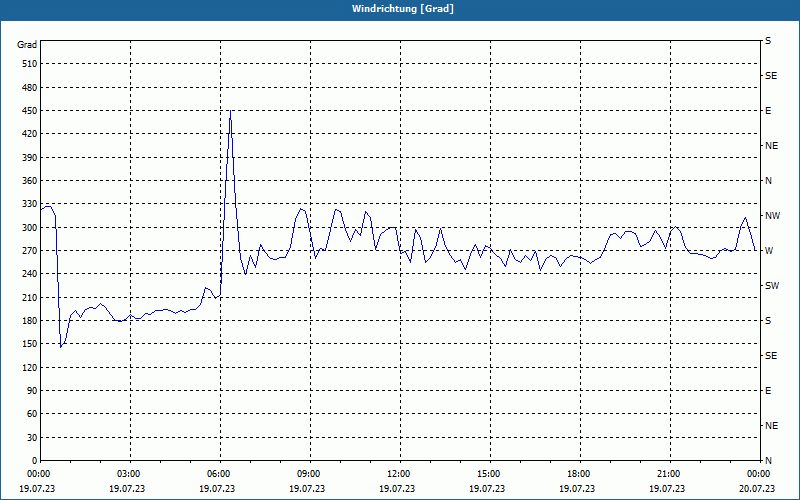Click the blue line's spike peak at 450
This screenshot has height=500, width=800.
click(x=231, y=111)
